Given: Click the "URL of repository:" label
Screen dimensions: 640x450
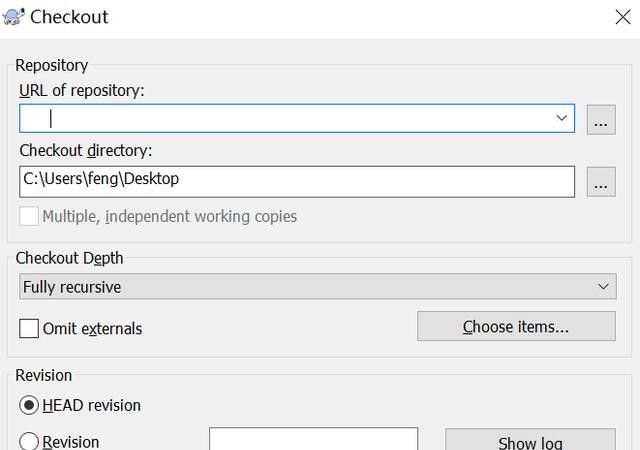Looking at the screenshot, I should [82, 91].
